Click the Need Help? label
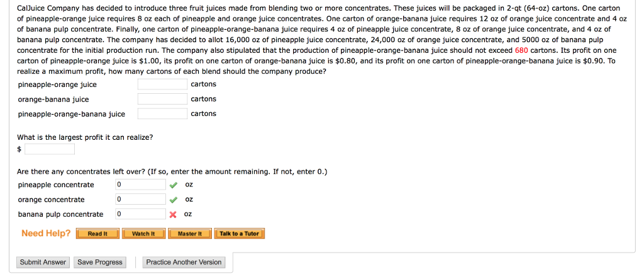 pos(46,234)
